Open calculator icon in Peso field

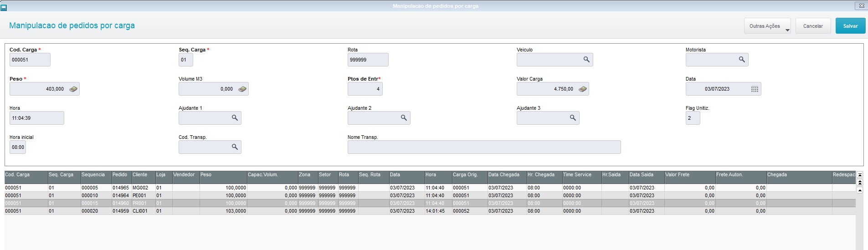pyautogui.click(x=73, y=89)
